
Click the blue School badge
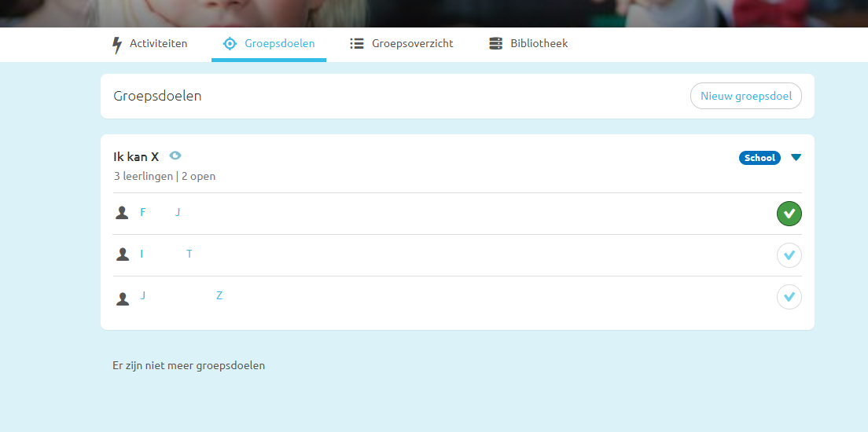(759, 158)
